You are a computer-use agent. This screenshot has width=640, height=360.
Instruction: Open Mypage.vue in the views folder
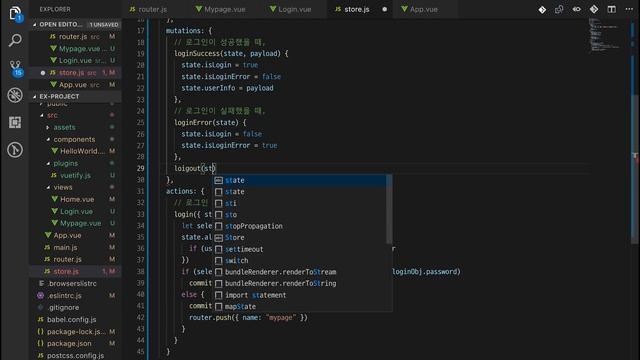76,223
